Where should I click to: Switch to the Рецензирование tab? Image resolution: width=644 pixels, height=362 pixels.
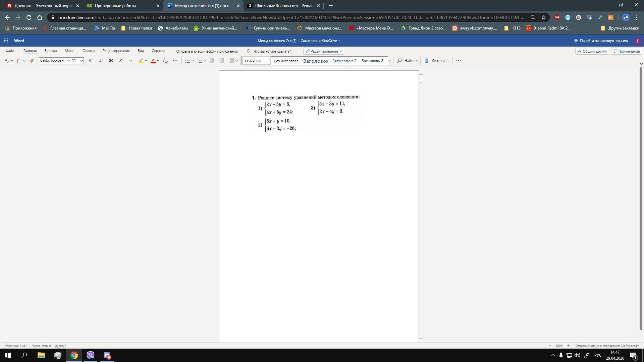116,51
